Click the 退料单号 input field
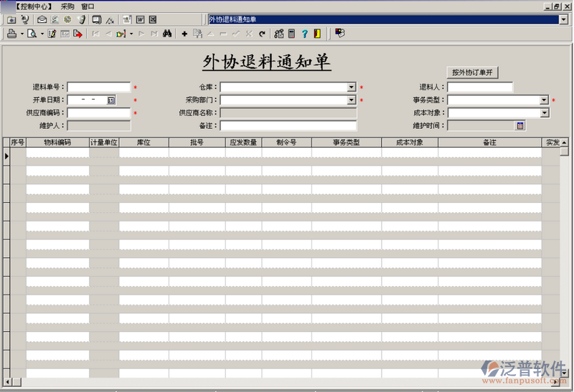Image resolution: width=574 pixels, height=392 pixels. [99, 87]
